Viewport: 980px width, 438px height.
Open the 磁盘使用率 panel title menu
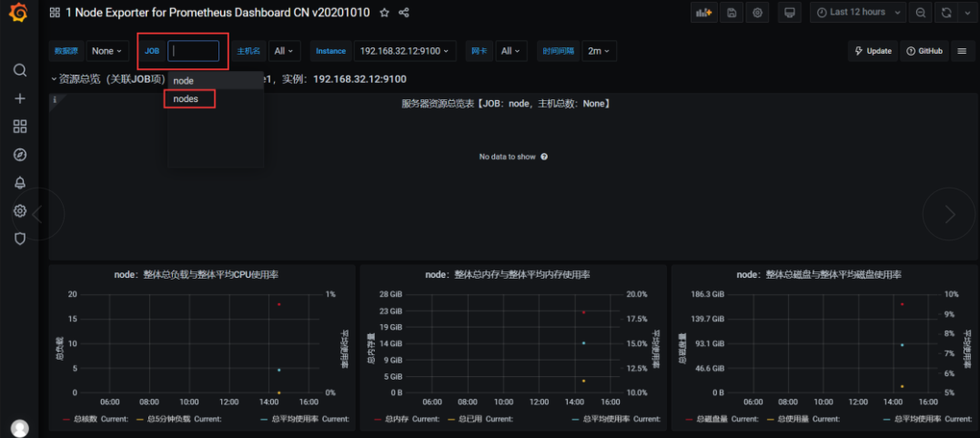[x=819, y=275]
